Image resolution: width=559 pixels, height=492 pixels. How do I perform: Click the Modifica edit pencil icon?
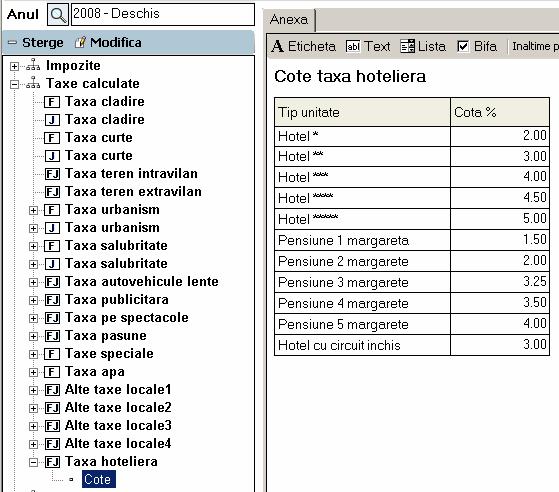(x=80, y=43)
